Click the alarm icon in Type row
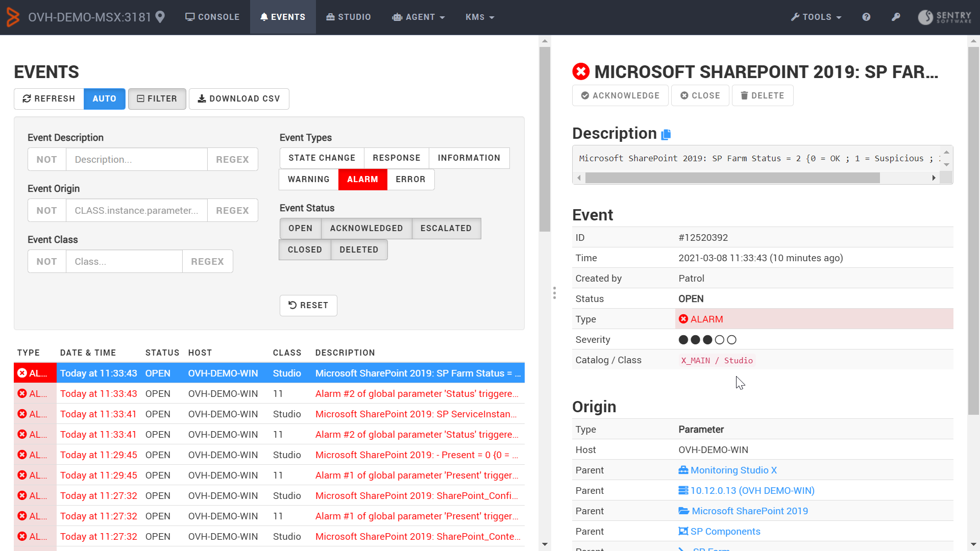 (x=683, y=319)
